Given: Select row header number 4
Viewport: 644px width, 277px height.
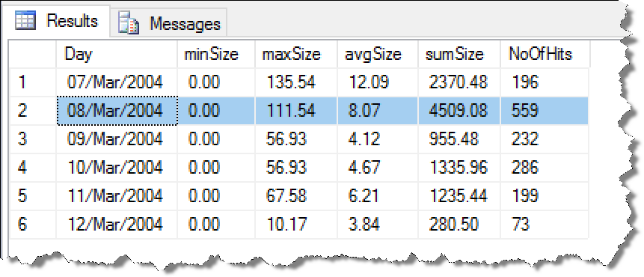Looking at the screenshot, I should pos(33,167).
